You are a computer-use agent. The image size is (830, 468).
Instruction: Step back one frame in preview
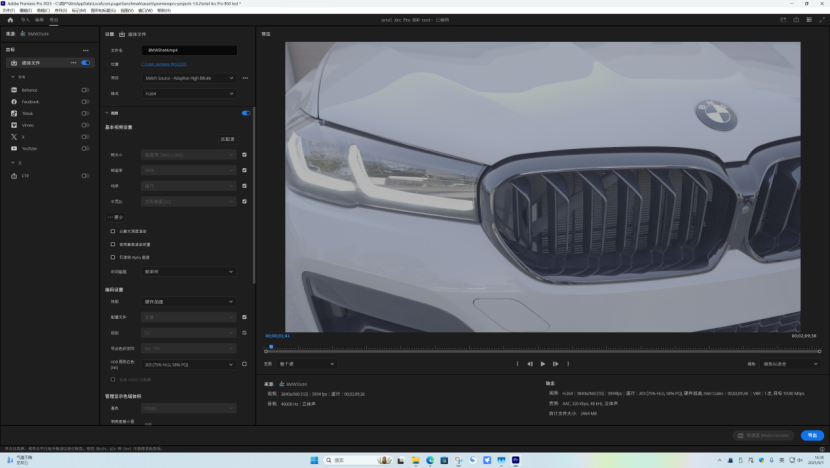530,364
